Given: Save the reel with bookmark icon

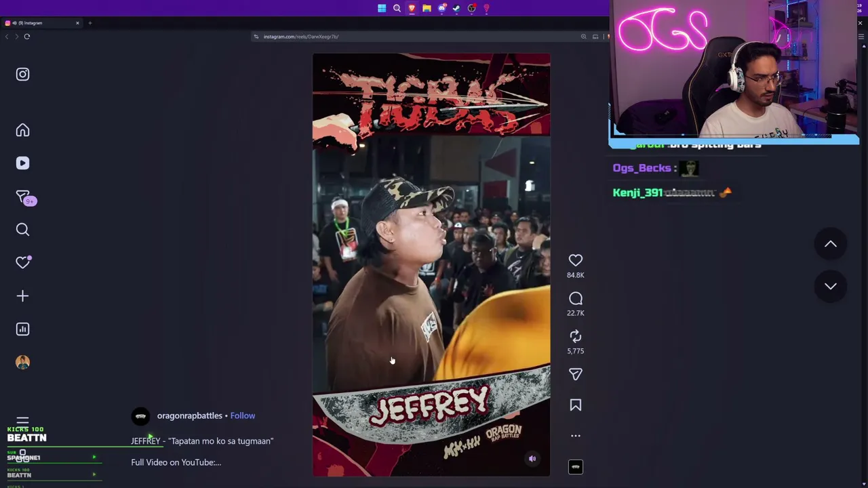Looking at the screenshot, I should click(575, 405).
